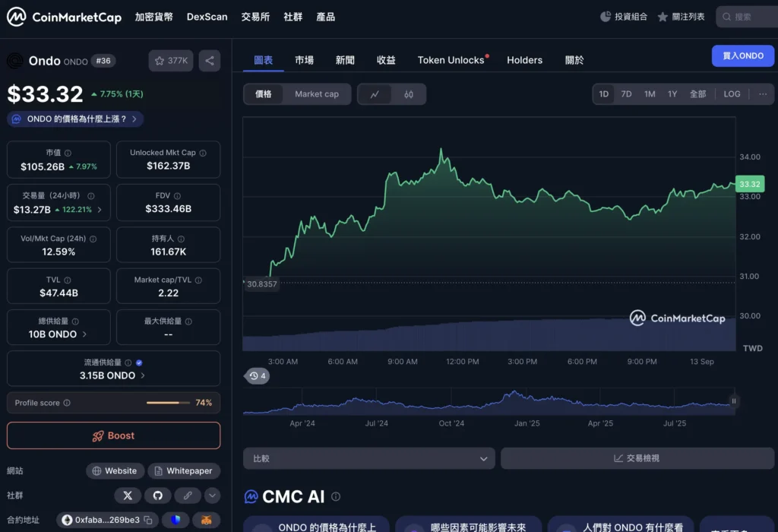Select 全部 time range
The width and height of the screenshot is (778, 532).
tap(697, 94)
